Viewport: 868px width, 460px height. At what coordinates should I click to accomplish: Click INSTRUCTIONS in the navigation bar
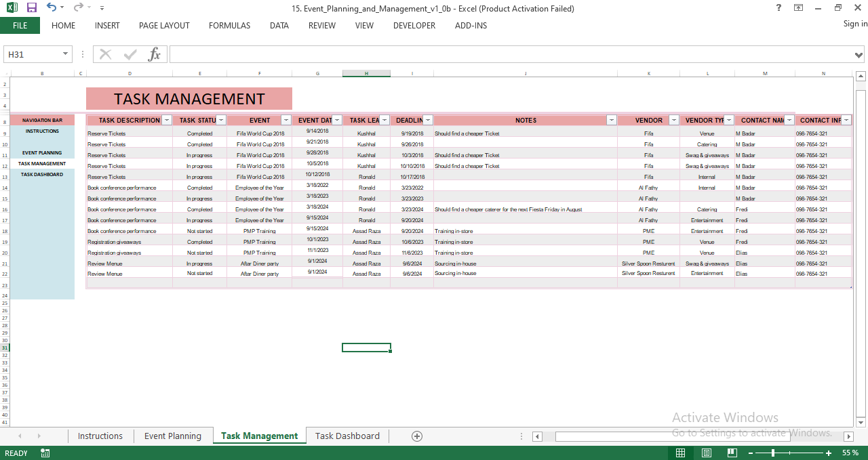tap(42, 131)
